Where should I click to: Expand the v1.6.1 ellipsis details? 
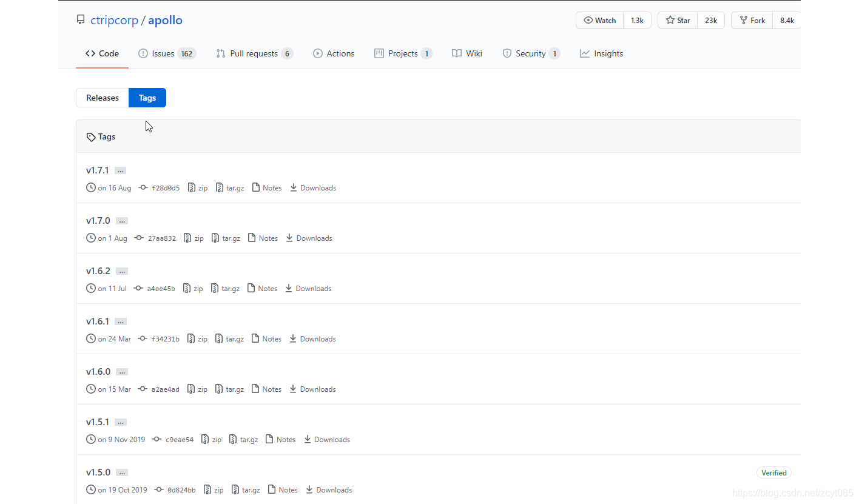pyautogui.click(x=120, y=322)
